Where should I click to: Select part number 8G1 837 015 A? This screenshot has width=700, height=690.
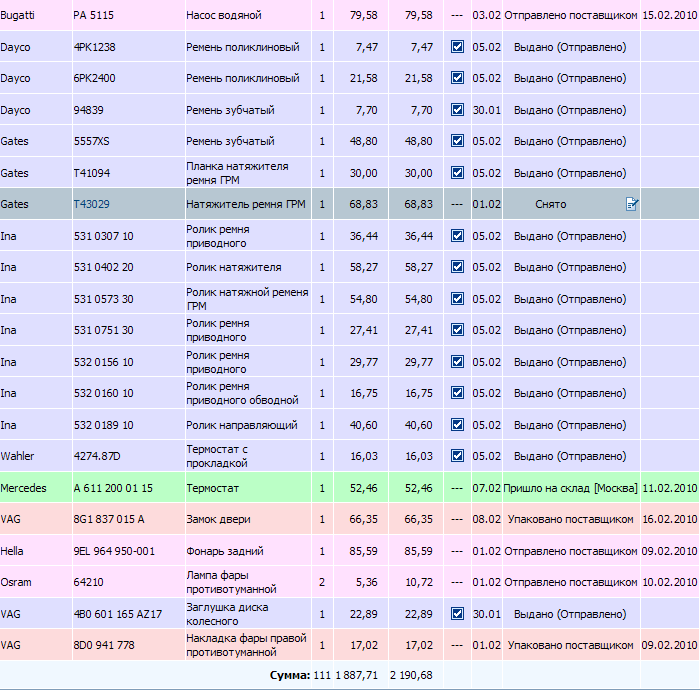pyautogui.click(x=109, y=519)
